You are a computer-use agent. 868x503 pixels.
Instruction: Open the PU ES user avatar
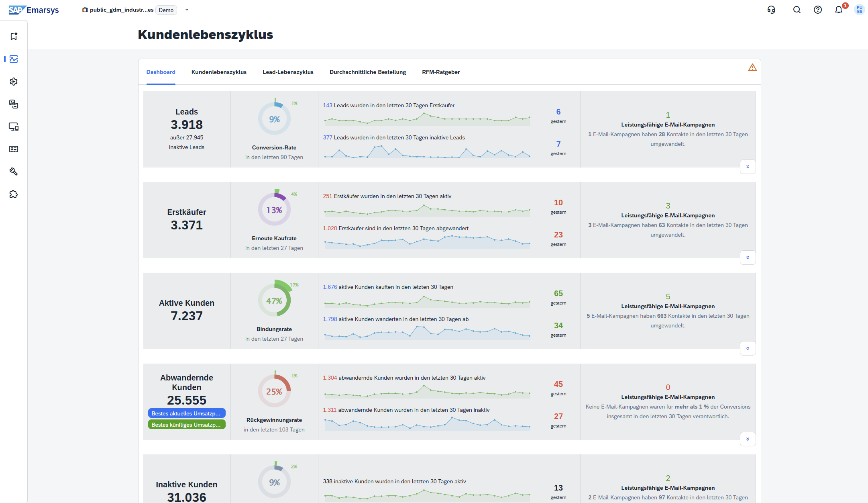859,10
